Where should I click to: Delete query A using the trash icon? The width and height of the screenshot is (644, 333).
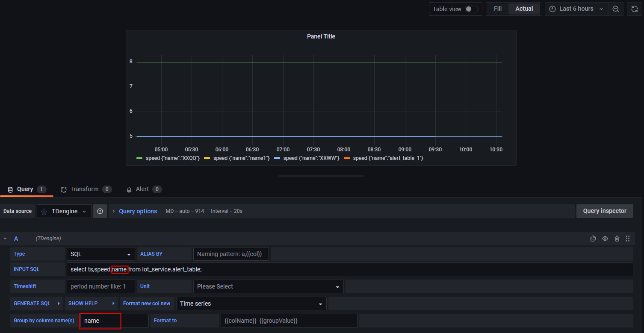click(x=617, y=239)
